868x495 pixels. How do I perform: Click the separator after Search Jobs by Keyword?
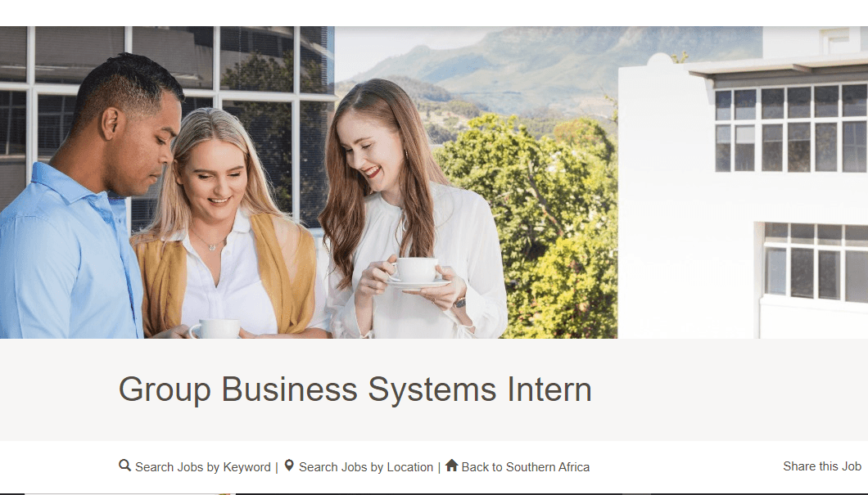click(x=277, y=467)
